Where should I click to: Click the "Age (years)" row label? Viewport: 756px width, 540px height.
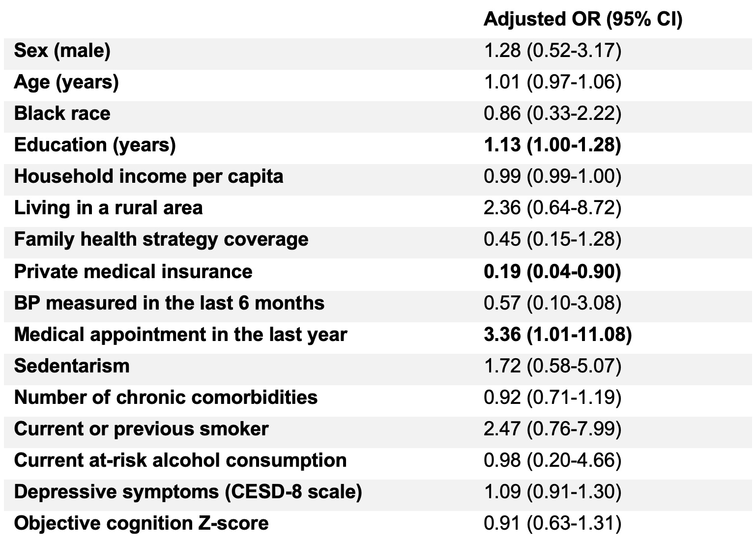pos(66,82)
